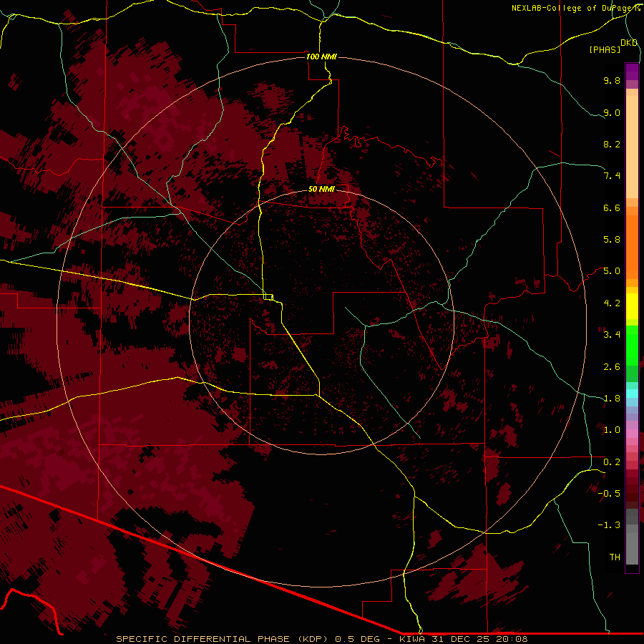Screen dimensions: 644x644
Task: Click the DKD label above the legend
Action: point(629,42)
